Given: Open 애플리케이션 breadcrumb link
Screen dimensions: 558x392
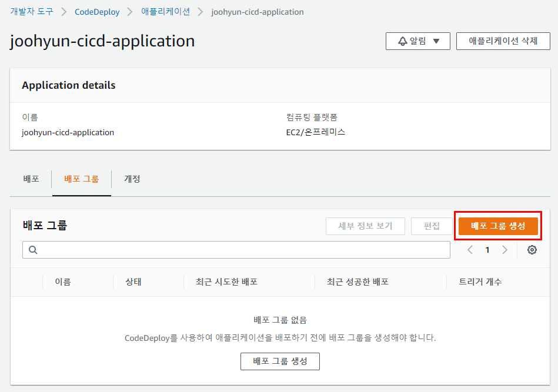Looking at the screenshot, I should [x=165, y=11].
